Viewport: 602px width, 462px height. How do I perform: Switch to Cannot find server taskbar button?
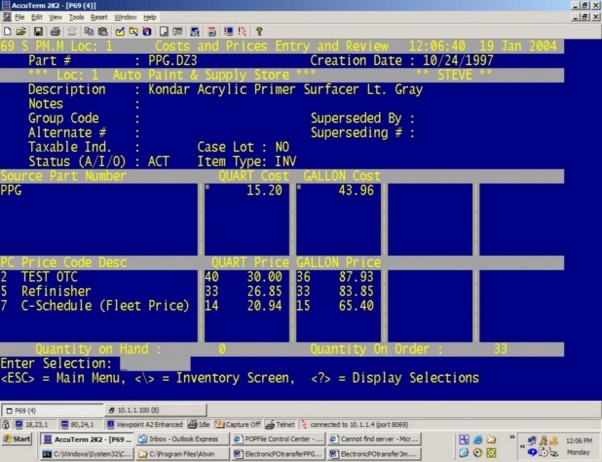point(374,439)
